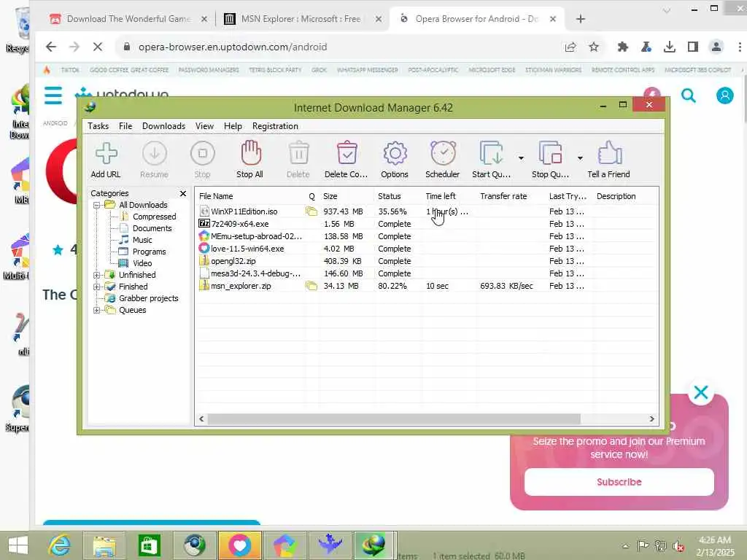Select the love-11.5-win64.exe download row
Image resolution: width=747 pixels, height=560 pixels.
coord(426,249)
